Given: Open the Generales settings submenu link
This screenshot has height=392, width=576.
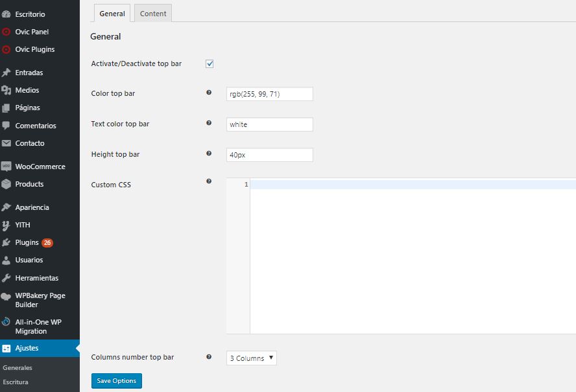Looking at the screenshot, I should pos(18,368).
